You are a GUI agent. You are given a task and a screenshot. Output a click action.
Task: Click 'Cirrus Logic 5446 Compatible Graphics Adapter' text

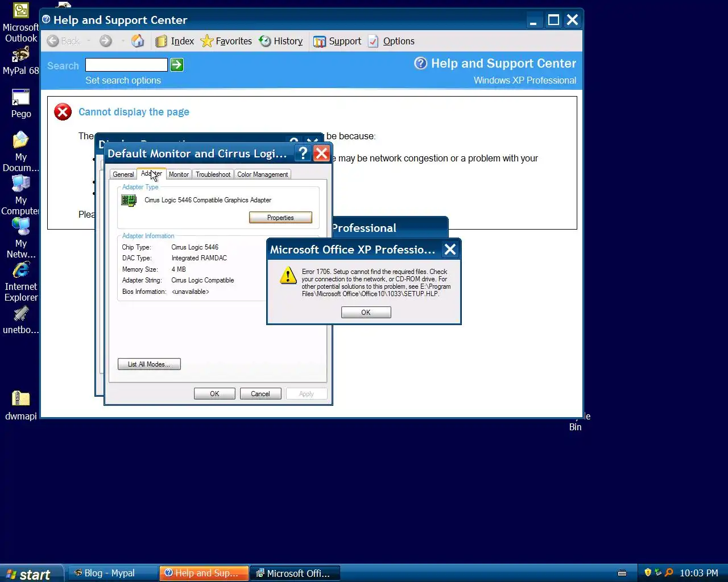[208, 200]
